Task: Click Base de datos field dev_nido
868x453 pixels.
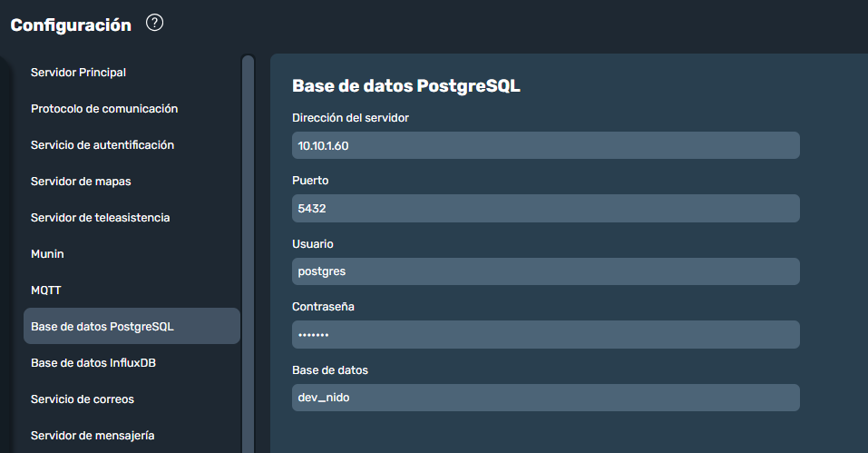Action: pos(546,398)
